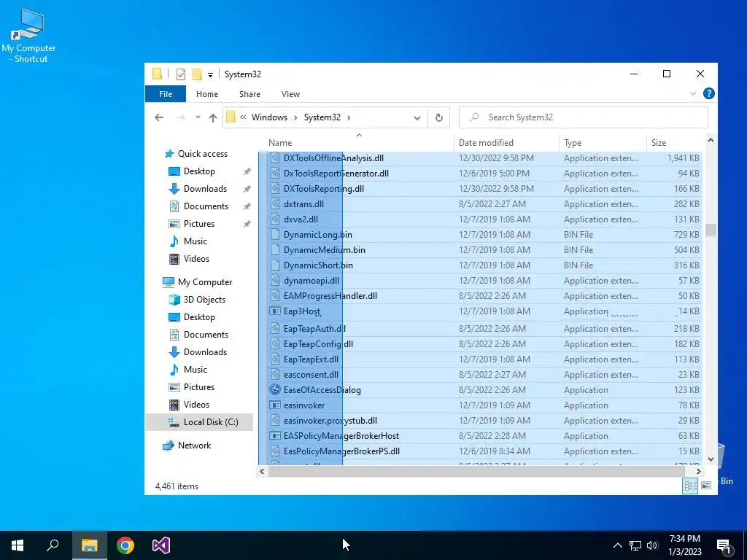Open the File menu
This screenshot has width=747, height=560.
(x=166, y=94)
